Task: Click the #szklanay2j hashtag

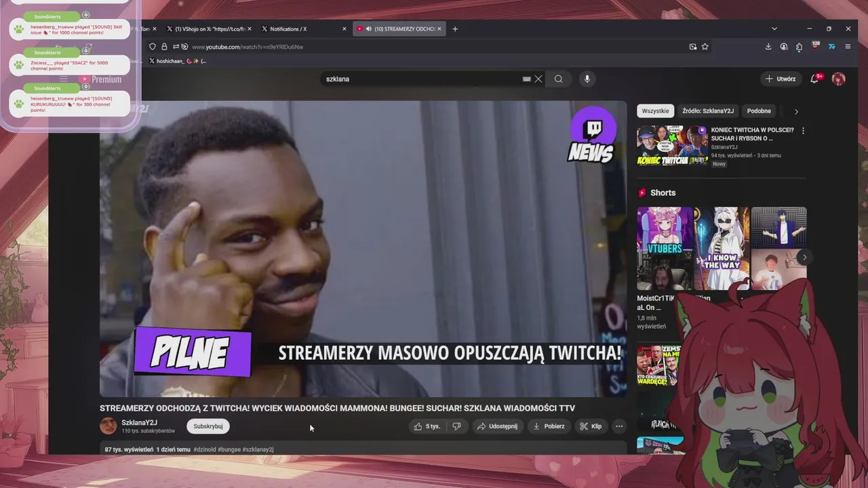Action: pyautogui.click(x=258, y=449)
